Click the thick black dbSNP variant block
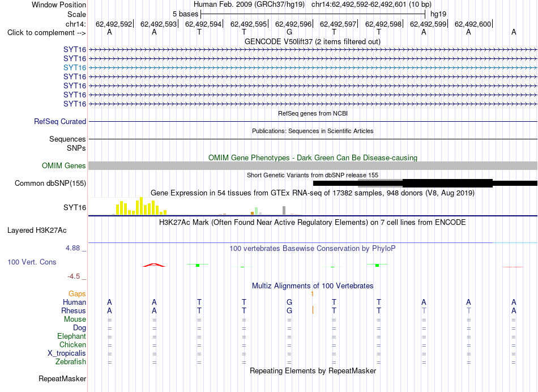 tap(447, 184)
